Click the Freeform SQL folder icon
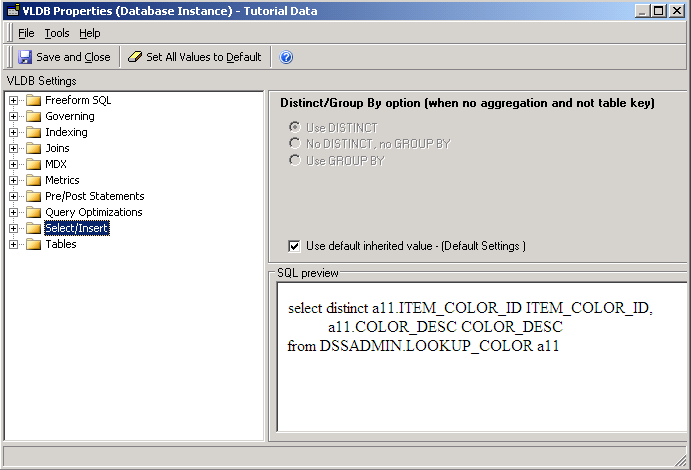This screenshot has width=691, height=470. point(34,100)
